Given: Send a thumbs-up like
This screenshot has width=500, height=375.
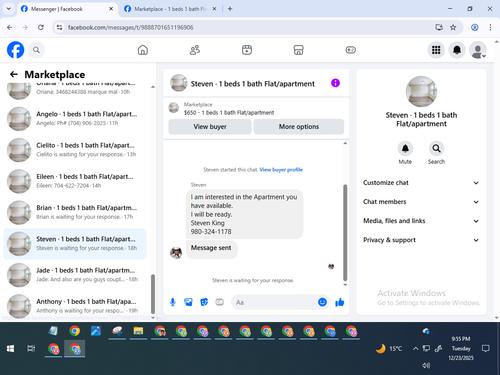Looking at the screenshot, I should (x=340, y=302).
